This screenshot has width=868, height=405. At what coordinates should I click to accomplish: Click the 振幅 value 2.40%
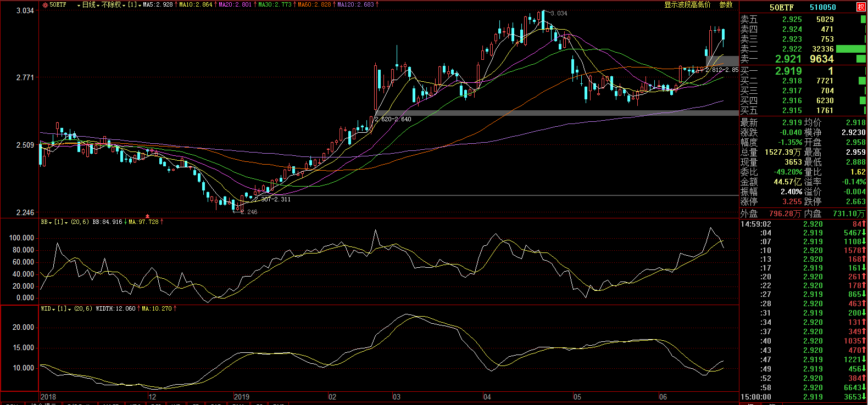[792, 192]
